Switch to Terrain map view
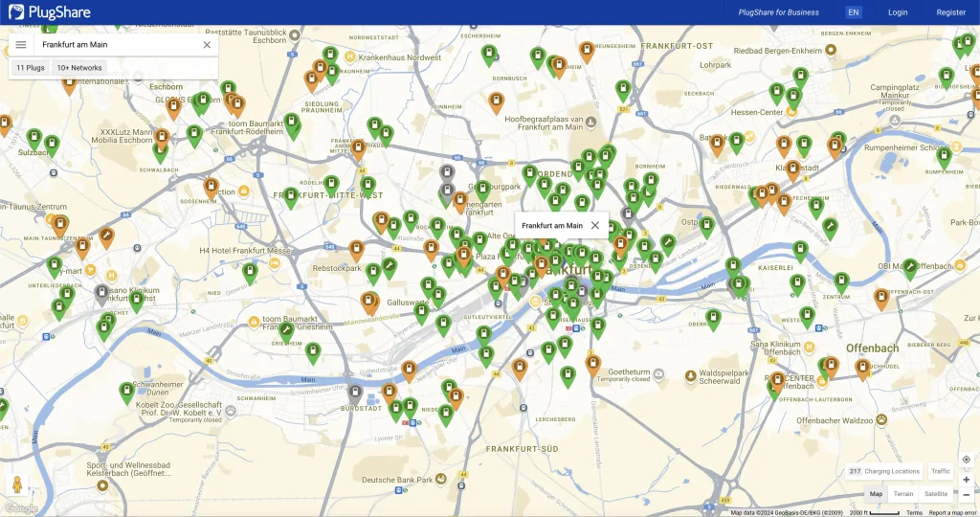This screenshot has width=980, height=517. (x=903, y=494)
